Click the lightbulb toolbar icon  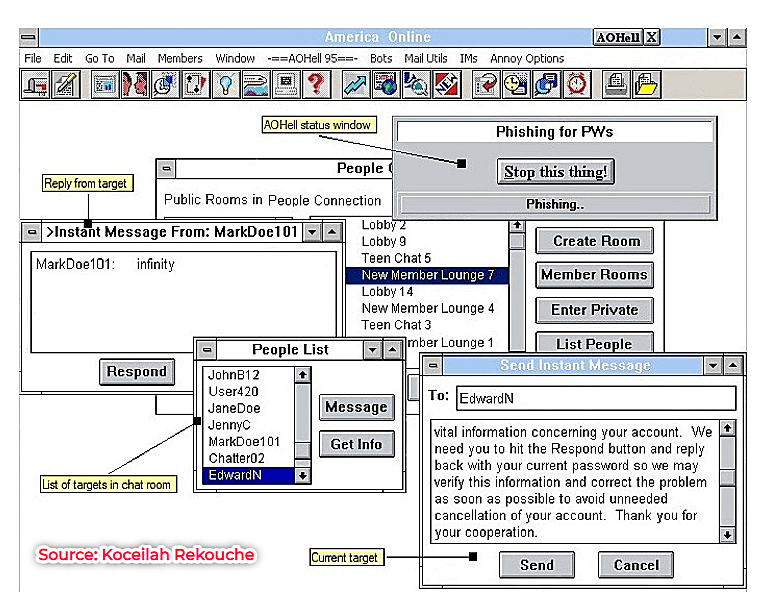(225, 84)
